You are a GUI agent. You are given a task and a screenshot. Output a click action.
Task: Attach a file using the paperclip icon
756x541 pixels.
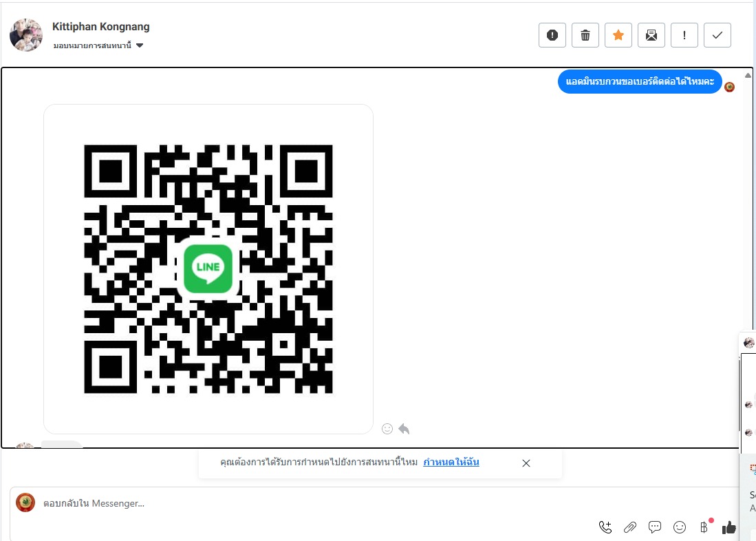tap(629, 527)
